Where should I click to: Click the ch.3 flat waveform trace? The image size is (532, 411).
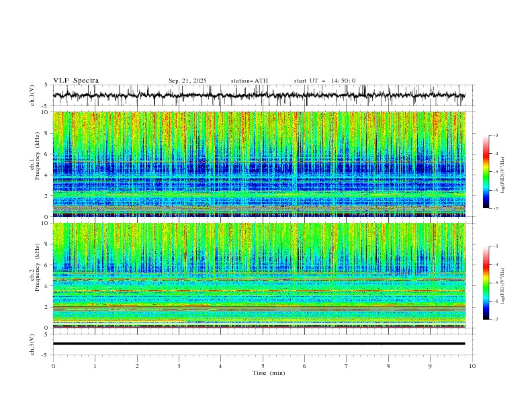259,344
